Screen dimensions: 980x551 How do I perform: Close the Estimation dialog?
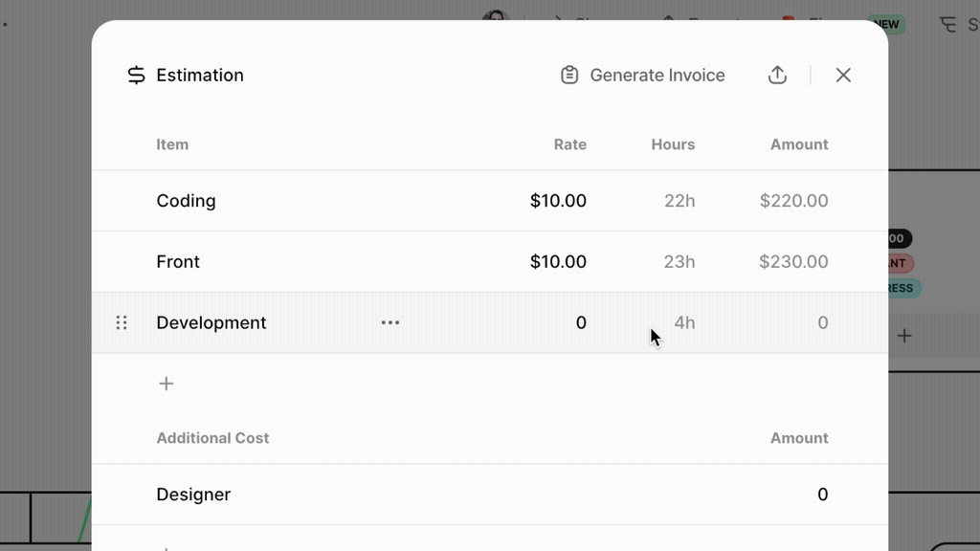(x=843, y=75)
